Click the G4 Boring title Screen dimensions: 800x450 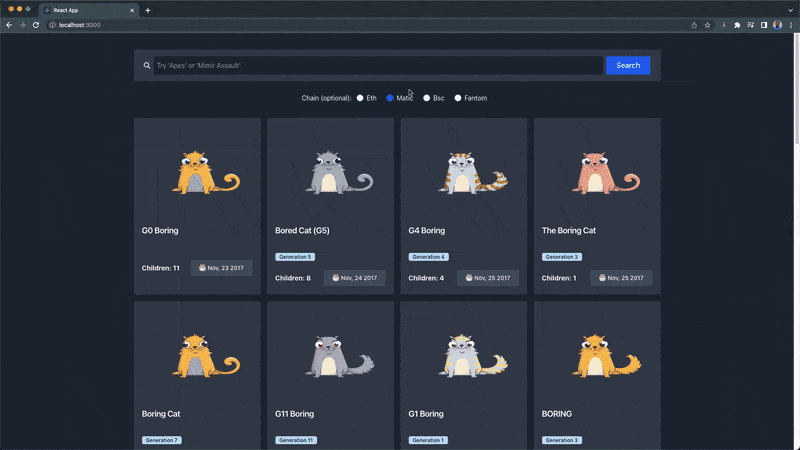tap(427, 231)
